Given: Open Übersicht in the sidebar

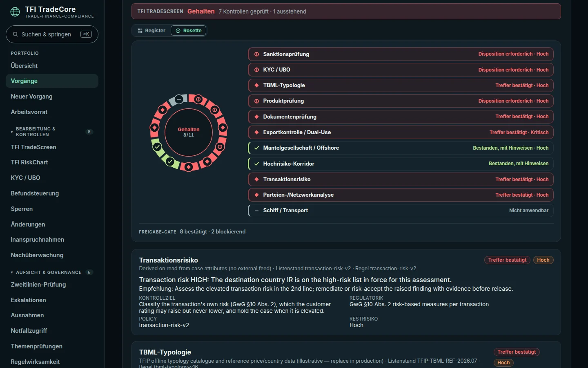Looking at the screenshot, I should [x=52, y=66].
